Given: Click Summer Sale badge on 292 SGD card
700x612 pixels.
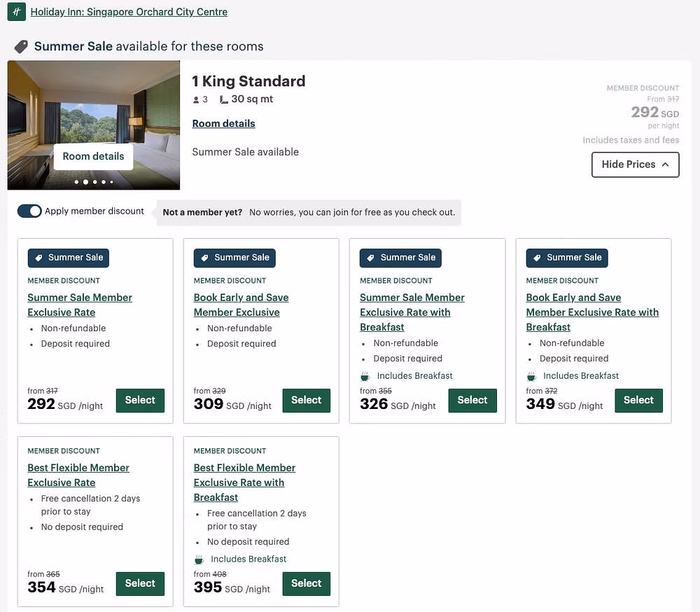Looking at the screenshot, I should [69, 258].
